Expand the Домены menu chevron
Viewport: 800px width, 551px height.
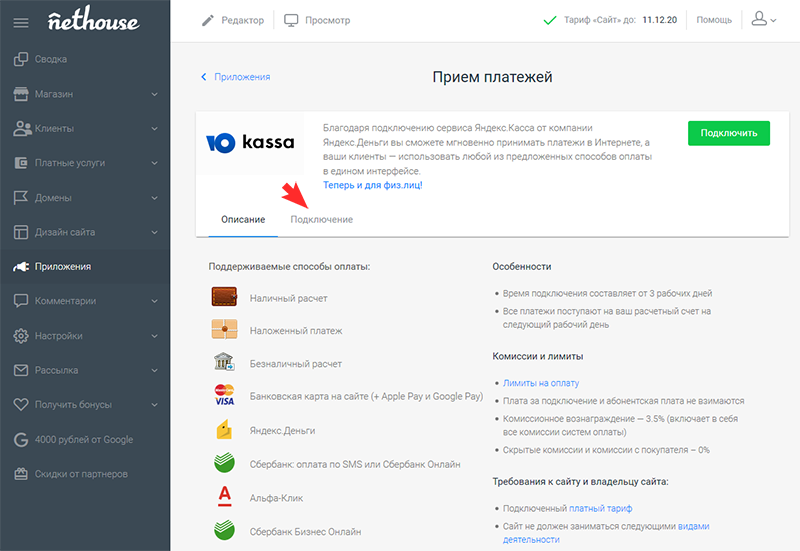[x=155, y=198]
